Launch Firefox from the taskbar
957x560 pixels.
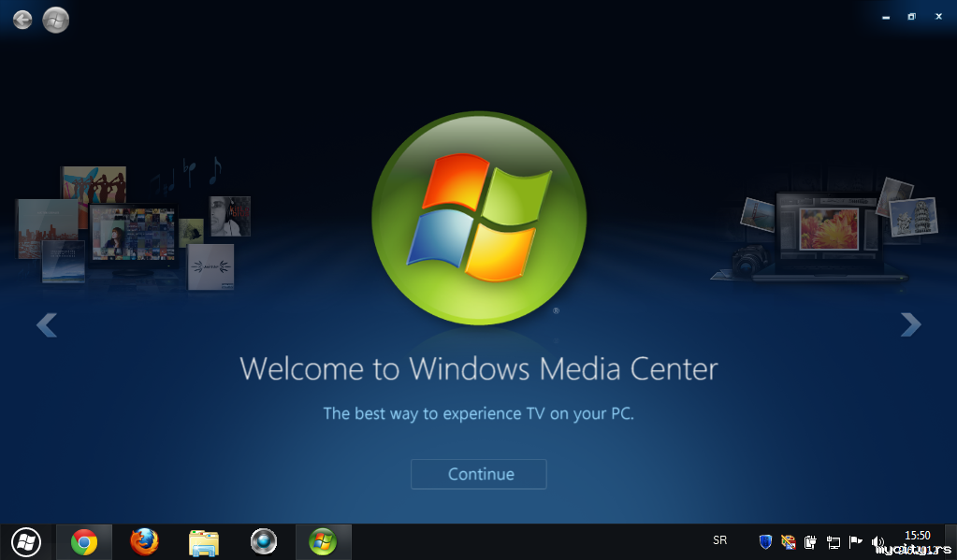144,541
